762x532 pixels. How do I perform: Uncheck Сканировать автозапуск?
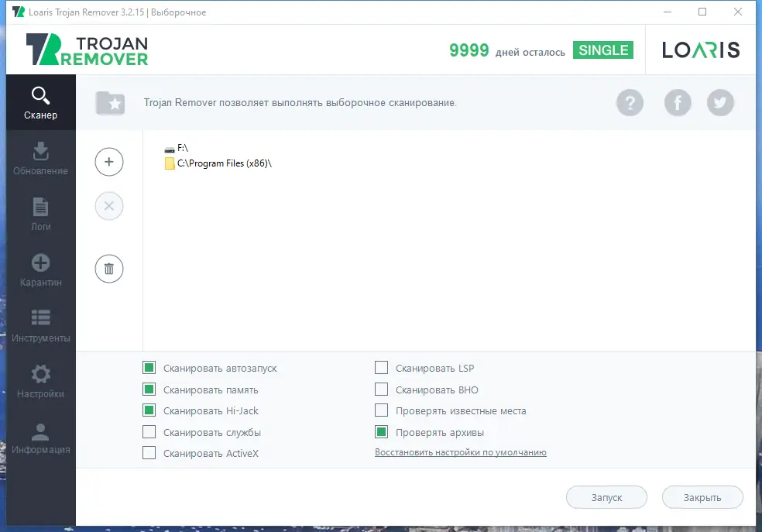[x=149, y=368]
